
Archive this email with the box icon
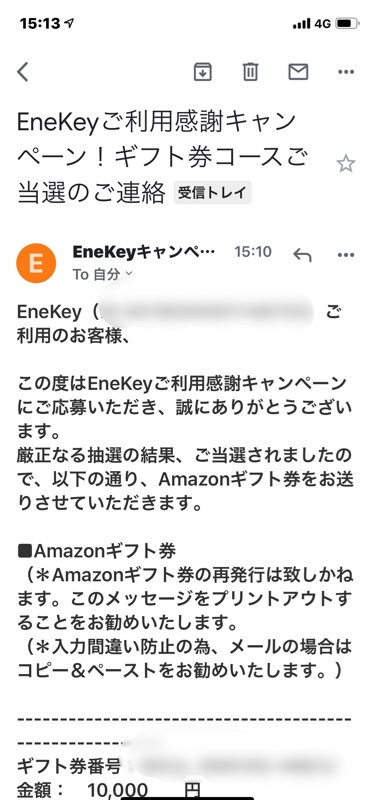(203, 72)
